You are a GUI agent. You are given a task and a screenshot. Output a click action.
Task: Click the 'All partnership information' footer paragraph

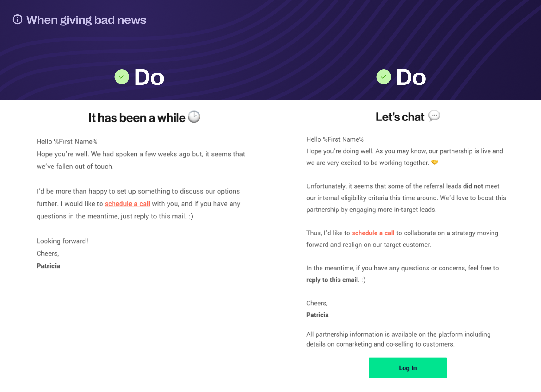click(x=398, y=339)
